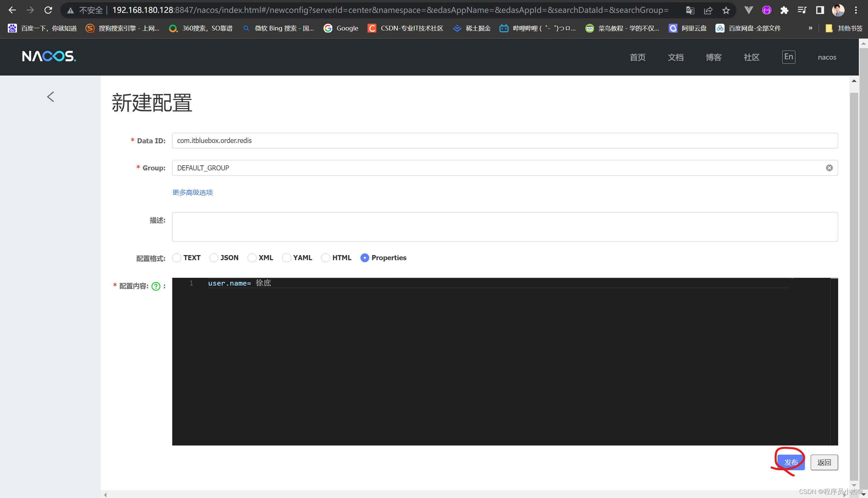Screen dimensions: 868x498
Task: Click the 返回 button
Action: [x=824, y=462]
